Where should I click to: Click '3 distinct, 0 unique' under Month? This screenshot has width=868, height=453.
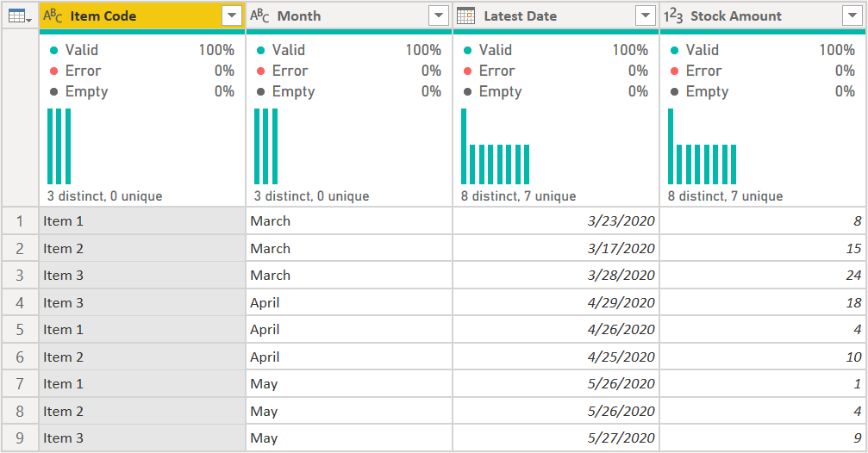pos(312,195)
